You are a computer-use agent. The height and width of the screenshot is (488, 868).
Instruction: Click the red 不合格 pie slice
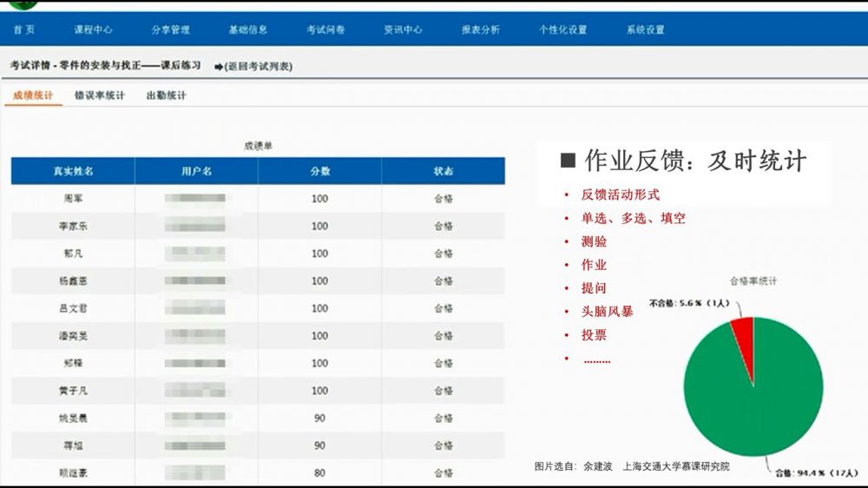click(x=744, y=335)
